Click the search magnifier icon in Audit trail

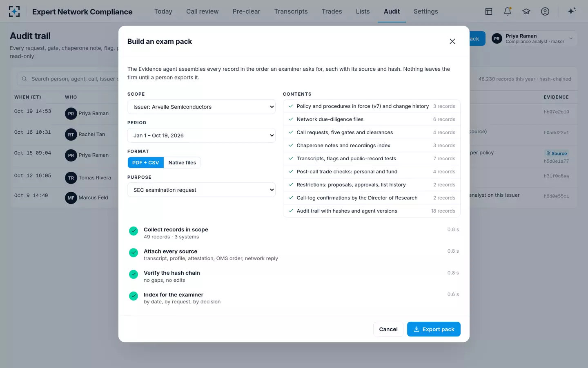pyautogui.click(x=24, y=79)
